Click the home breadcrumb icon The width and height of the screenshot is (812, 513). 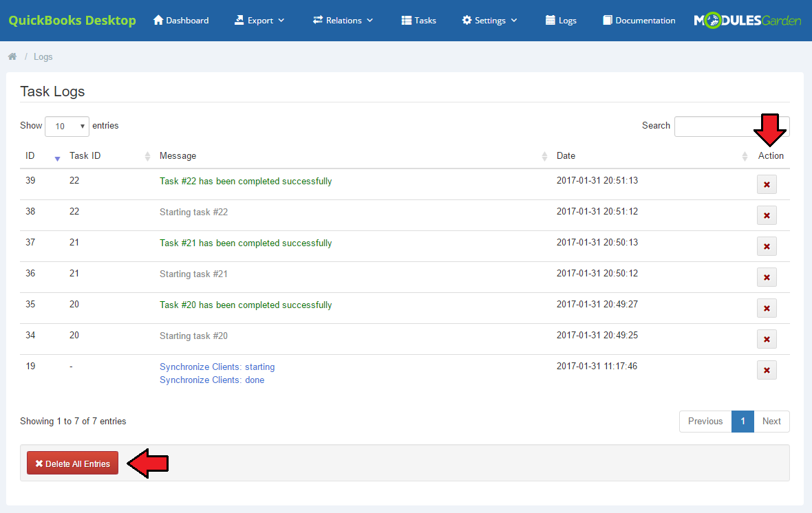[x=12, y=56]
